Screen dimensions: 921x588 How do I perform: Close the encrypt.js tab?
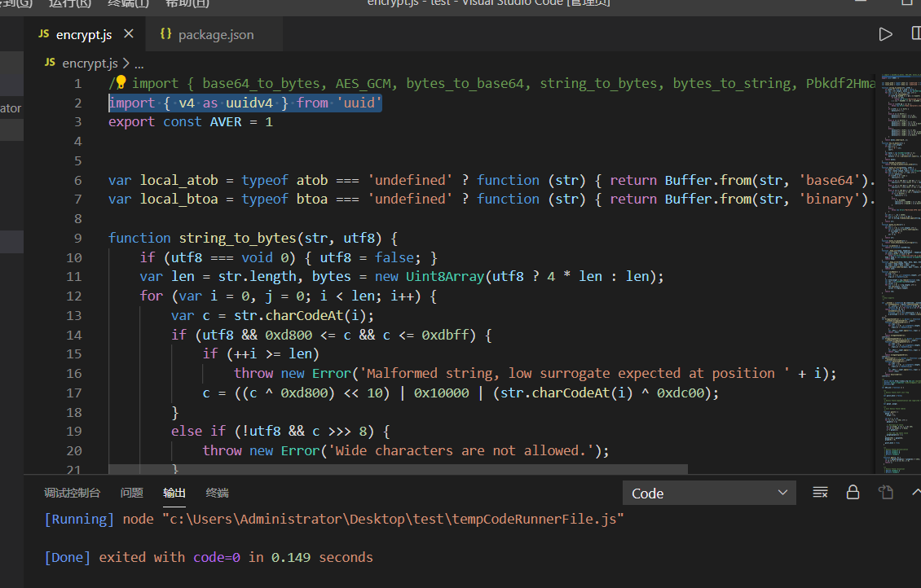pos(129,34)
